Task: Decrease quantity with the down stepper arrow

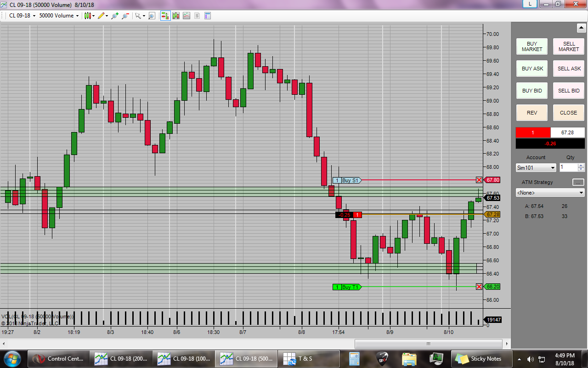Action: (x=581, y=170)
